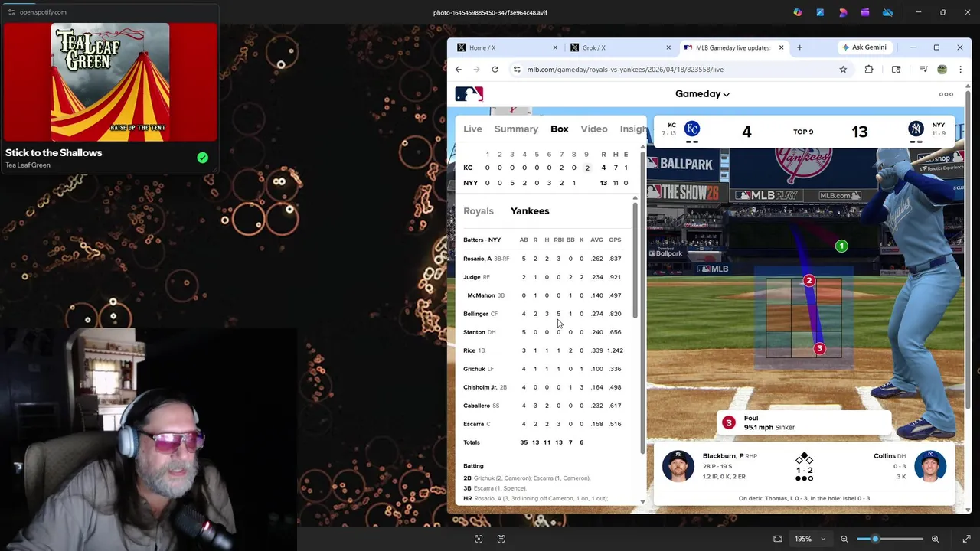Viewport: 980px width, 551px height.
Task: Click the Ask Gemini button
Action: coord(864,47)
